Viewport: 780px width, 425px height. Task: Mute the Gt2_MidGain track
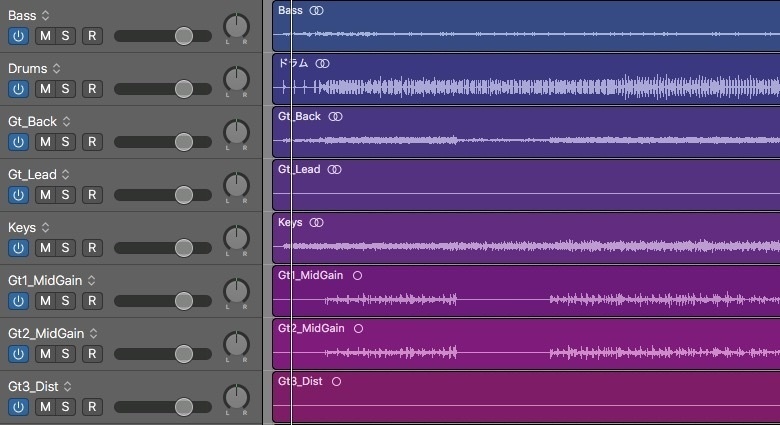(x=45, y=354)
